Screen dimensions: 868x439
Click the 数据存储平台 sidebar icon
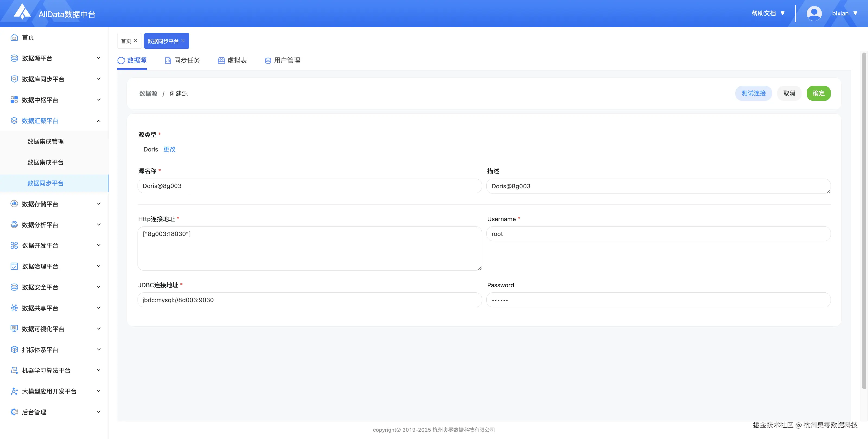pos(14,204)
